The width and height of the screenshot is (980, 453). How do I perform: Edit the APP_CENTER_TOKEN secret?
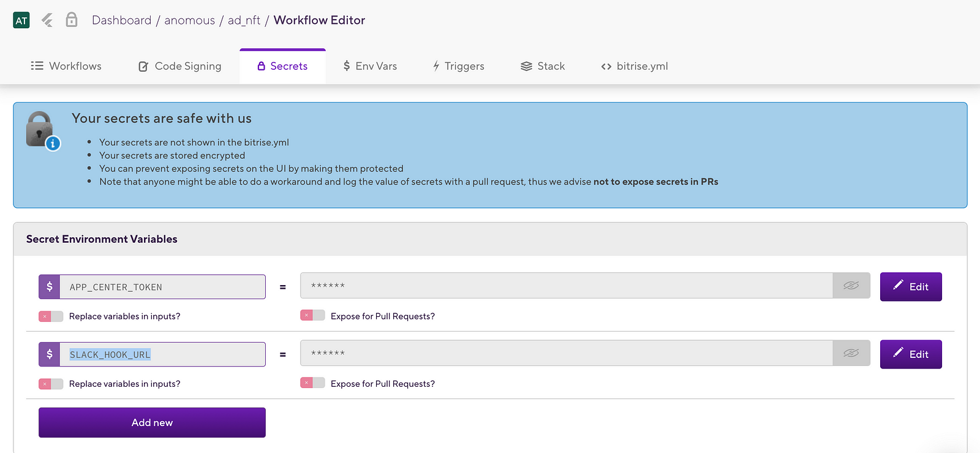pos(911,287)
